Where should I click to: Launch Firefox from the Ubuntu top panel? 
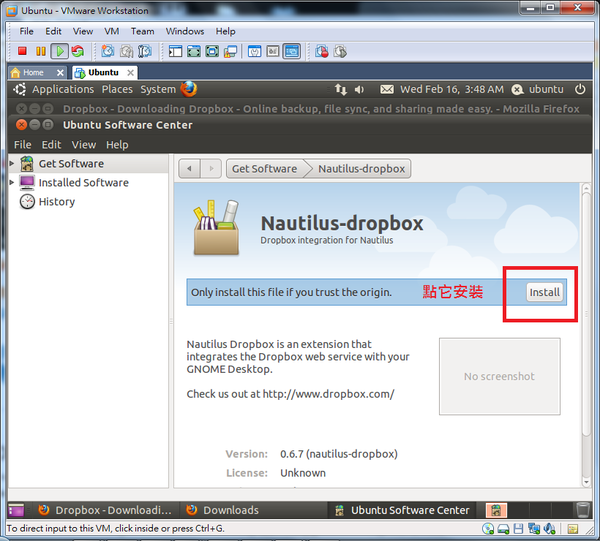tap(189, 89)
